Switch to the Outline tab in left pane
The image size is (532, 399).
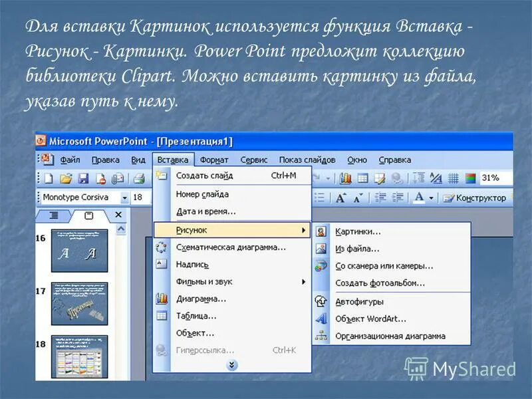tap(54, 215)
